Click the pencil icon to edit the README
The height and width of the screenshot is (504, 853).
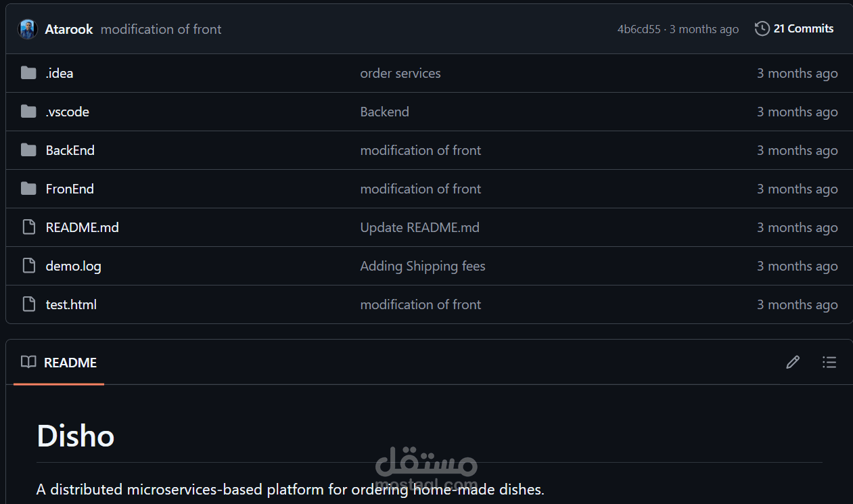pos(793,363)
